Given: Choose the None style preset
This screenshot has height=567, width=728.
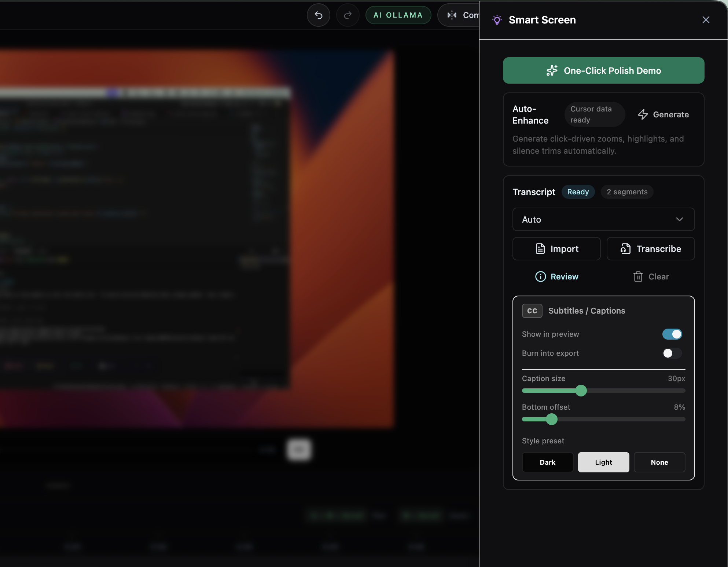Looking at the screenshot, I should click(659, 462).
